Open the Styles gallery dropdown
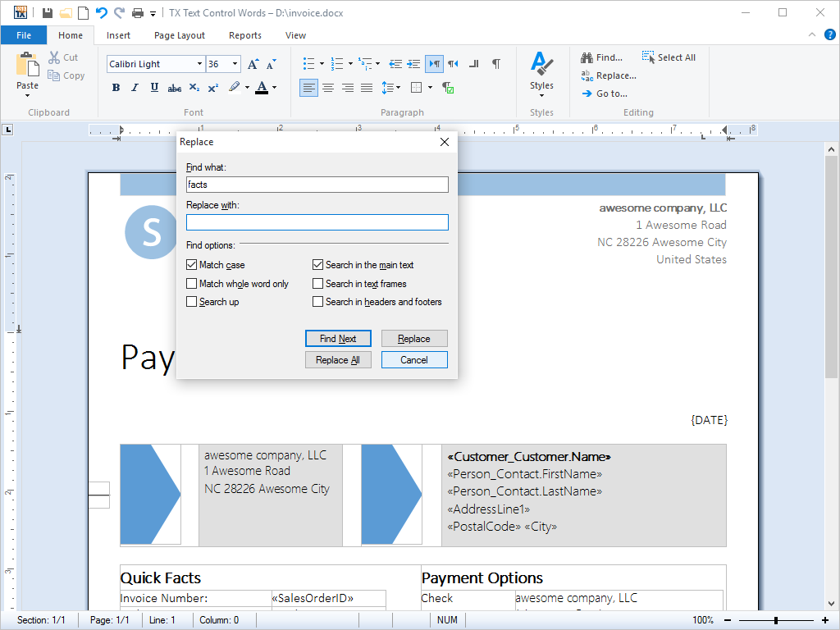The height and width of the screenshot is (630, 840). pos(541,74)
